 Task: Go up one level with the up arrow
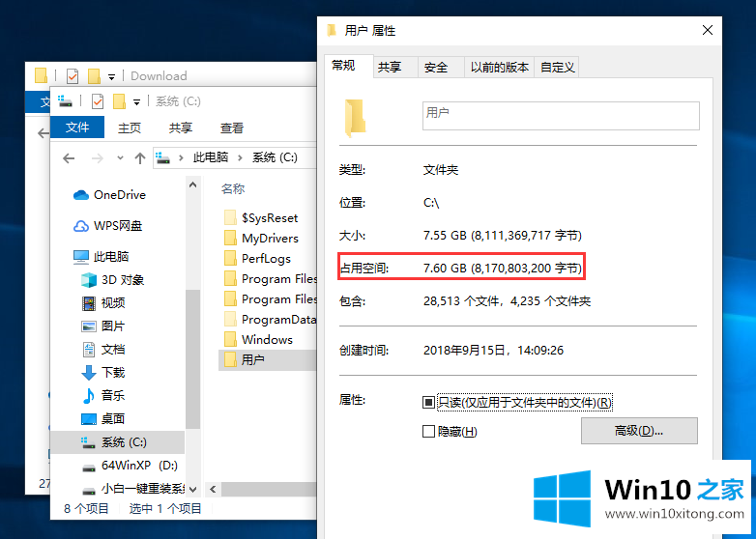140,158
